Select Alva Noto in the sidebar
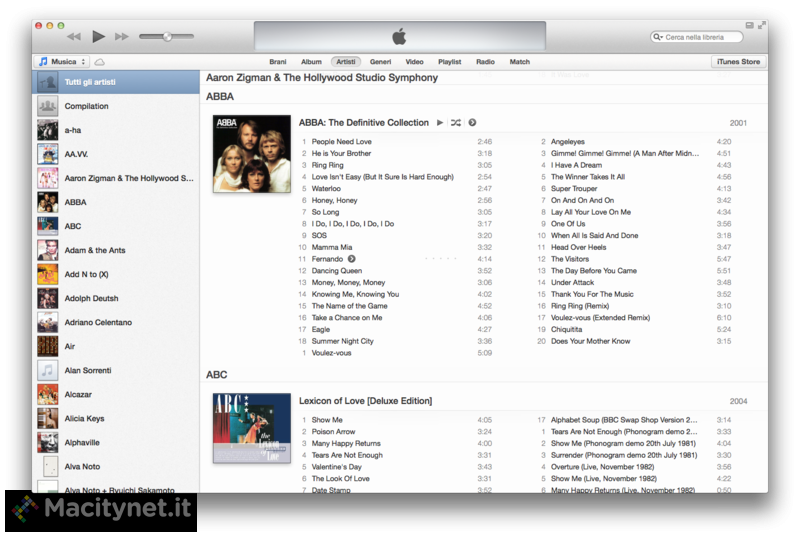 [116, 466]
